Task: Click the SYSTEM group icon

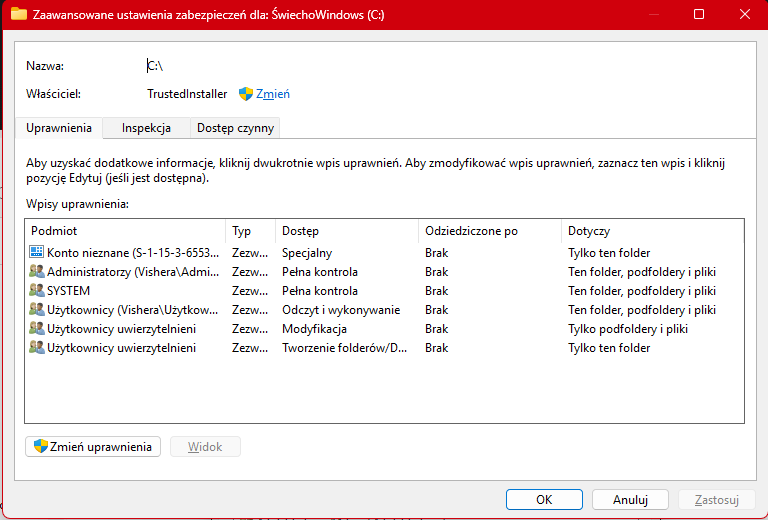Action: click(x=37, y=291)
